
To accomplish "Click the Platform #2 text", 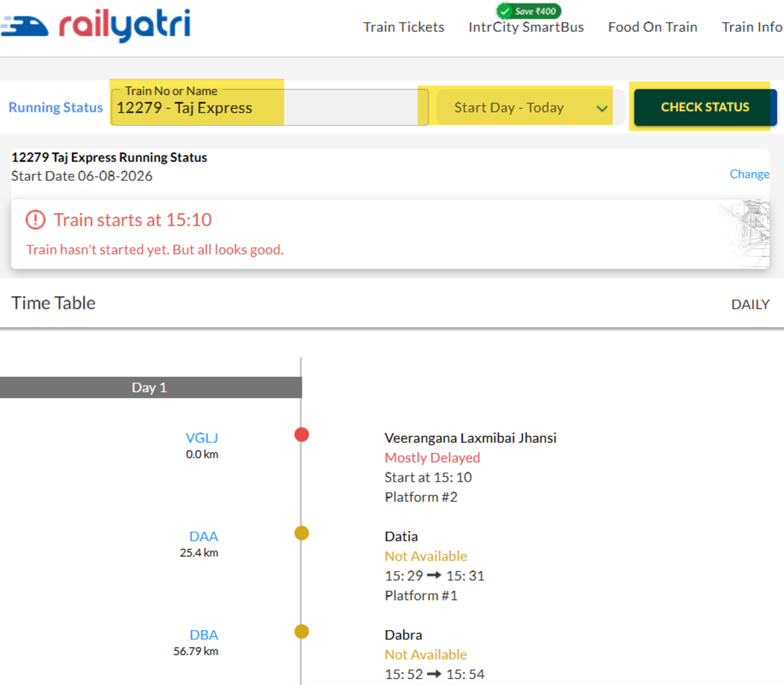I will point(421,497).
